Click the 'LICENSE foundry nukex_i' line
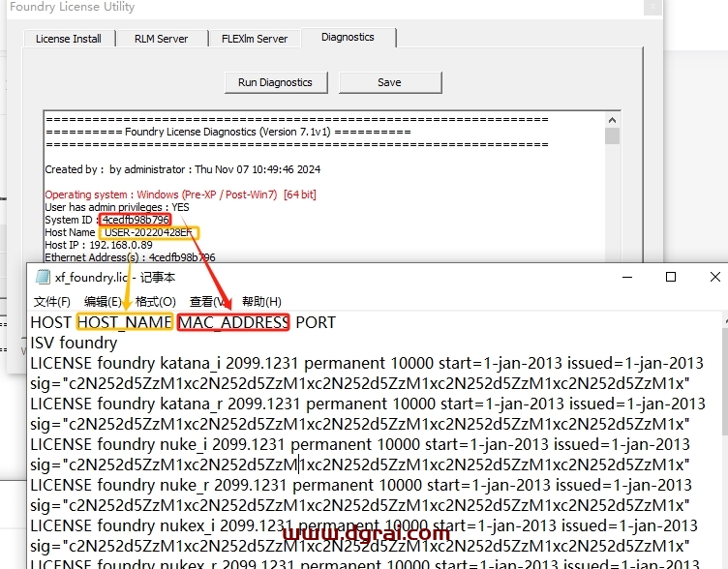 point(364,525)
